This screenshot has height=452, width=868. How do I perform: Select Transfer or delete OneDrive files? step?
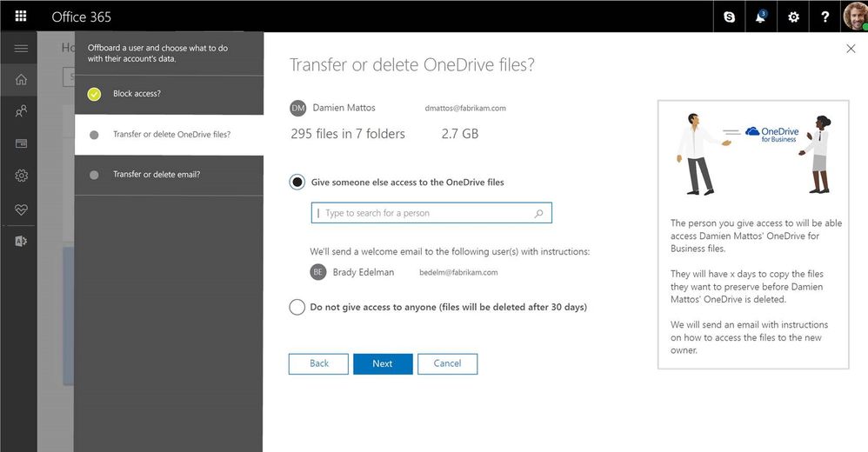pos(169,135)
